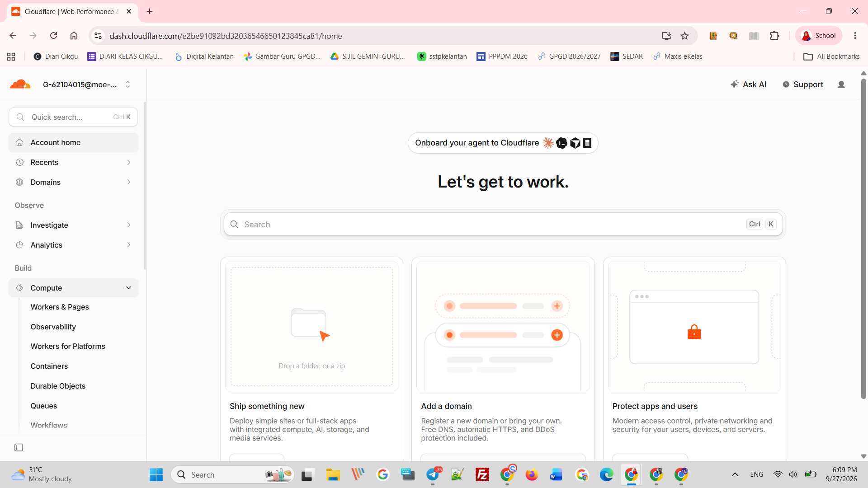Focus the main Search field
The width and height of the screenshot is (868, 488).
503,224
